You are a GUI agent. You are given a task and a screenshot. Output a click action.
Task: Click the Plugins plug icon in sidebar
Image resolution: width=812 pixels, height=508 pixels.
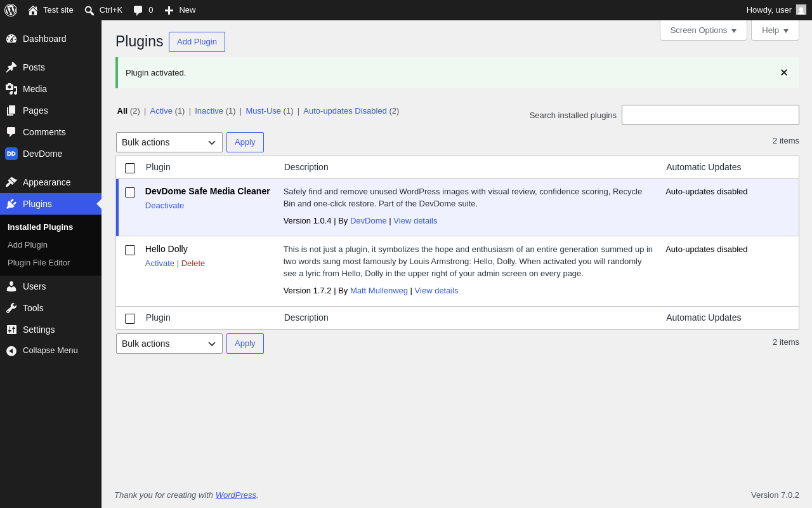click(x=11, y=204)
